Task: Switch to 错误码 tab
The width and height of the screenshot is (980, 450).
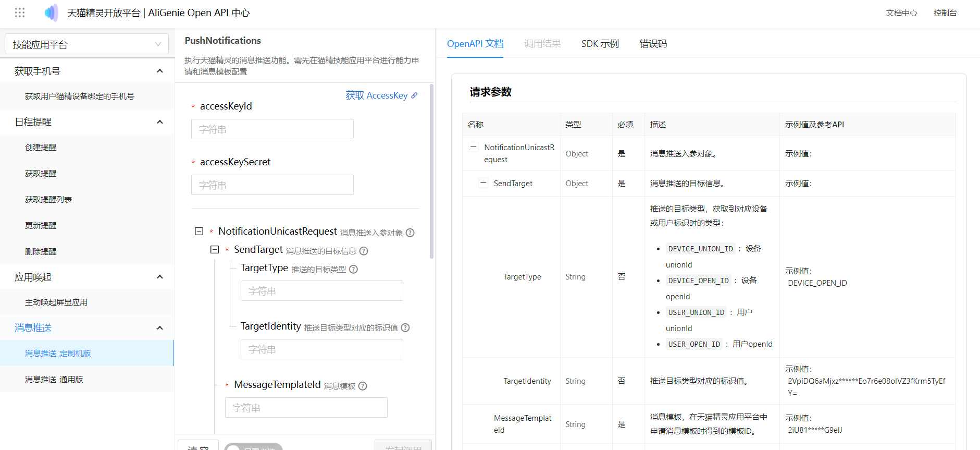Action: pyautogui.click(x=653, y=44)
